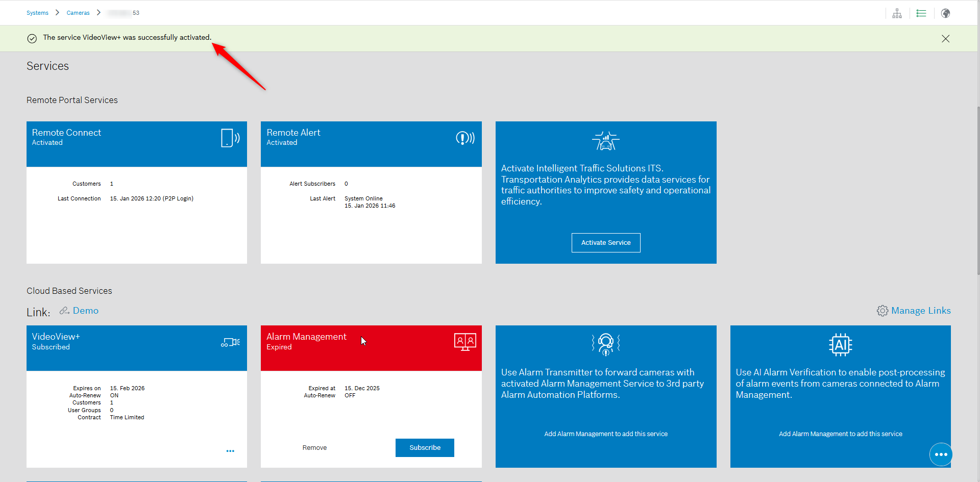Dismiss the VideoView+ success notification
Viewport: 980px width, 482px height.
946,39
